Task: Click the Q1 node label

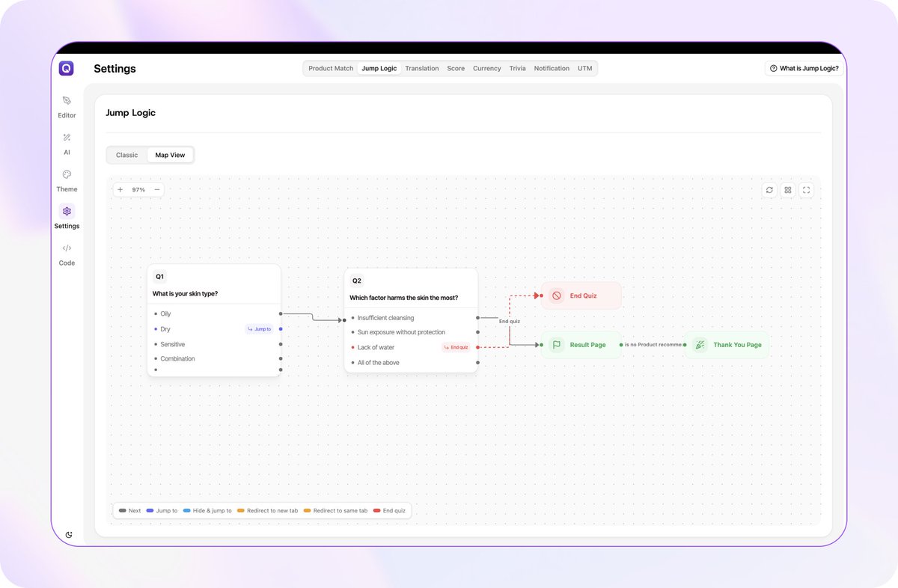Action: (159, 277)
